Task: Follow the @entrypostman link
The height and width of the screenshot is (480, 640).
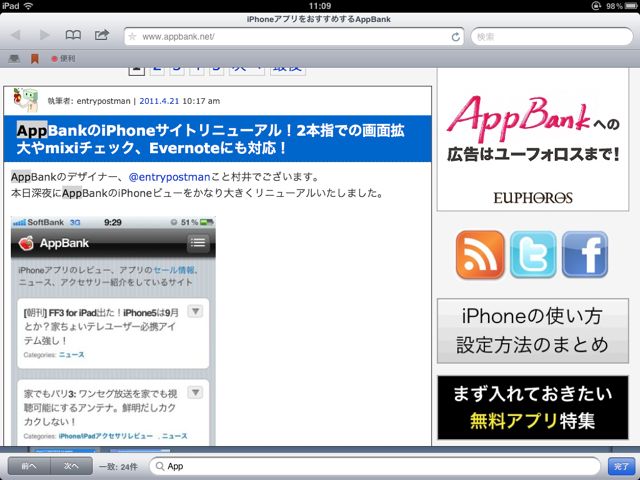Action: [169, 177]
